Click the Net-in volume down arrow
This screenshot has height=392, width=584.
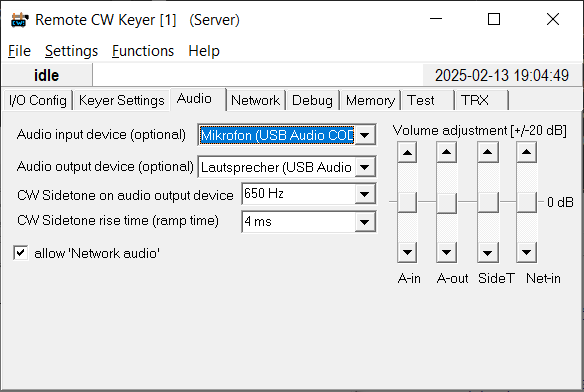coord(527,252)
